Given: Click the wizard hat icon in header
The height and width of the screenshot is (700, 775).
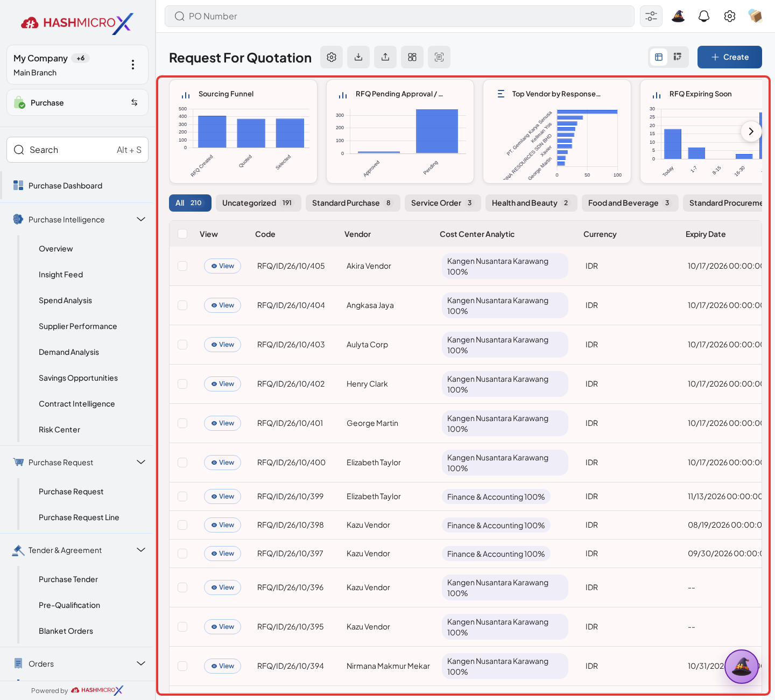Looking at the screenshot, I should pyautogui.click(x=678, y=16).
